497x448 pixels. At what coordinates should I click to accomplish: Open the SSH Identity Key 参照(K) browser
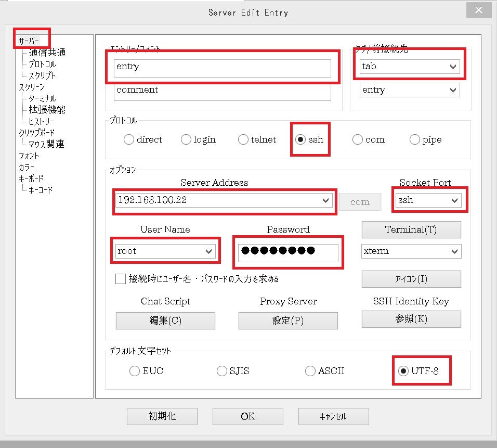point(411,319)
